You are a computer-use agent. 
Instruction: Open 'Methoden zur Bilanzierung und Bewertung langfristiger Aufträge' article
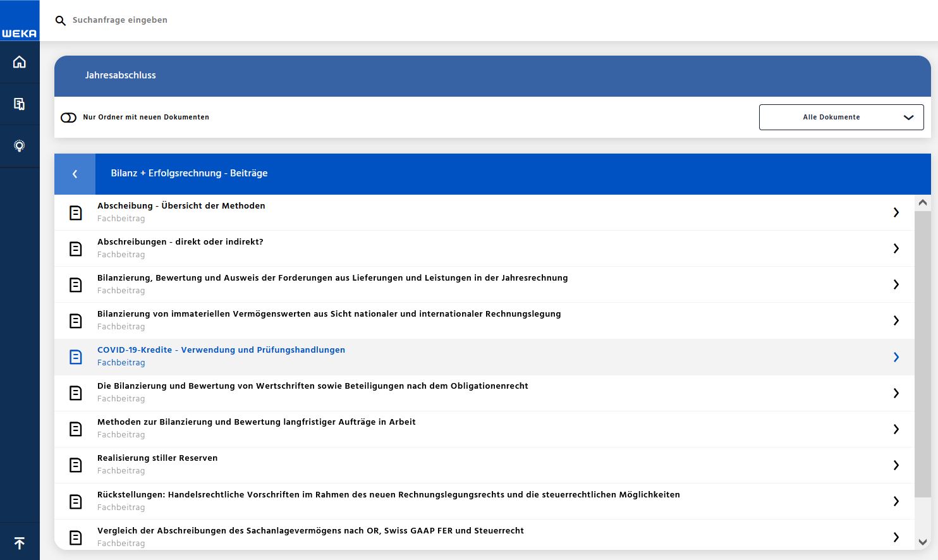256,422
